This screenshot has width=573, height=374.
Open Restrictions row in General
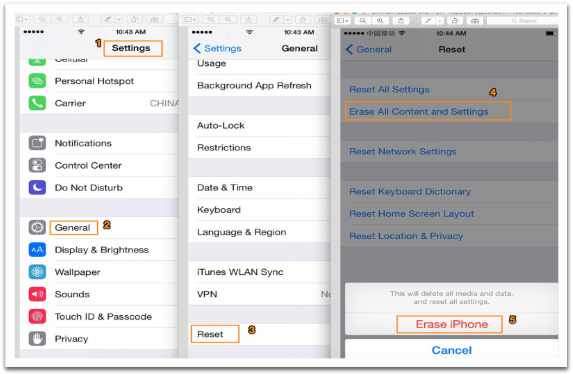[x=259, y=148]
